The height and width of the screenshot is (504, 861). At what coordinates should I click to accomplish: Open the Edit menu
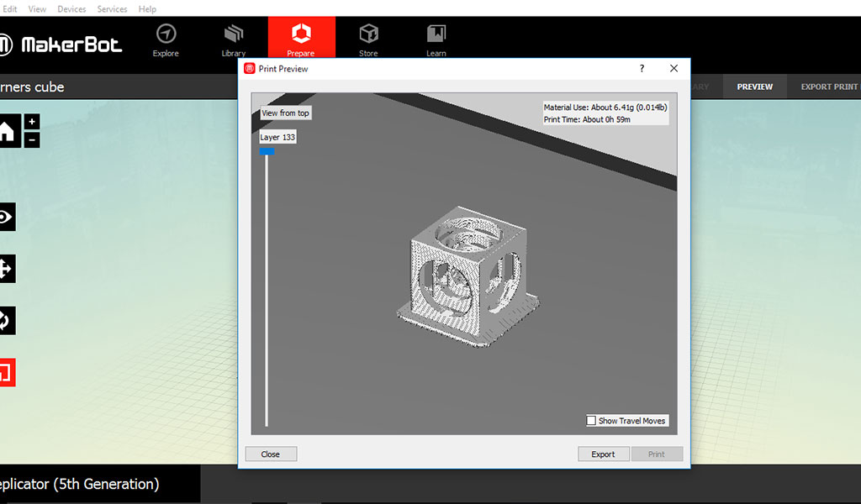click(9, 8)
